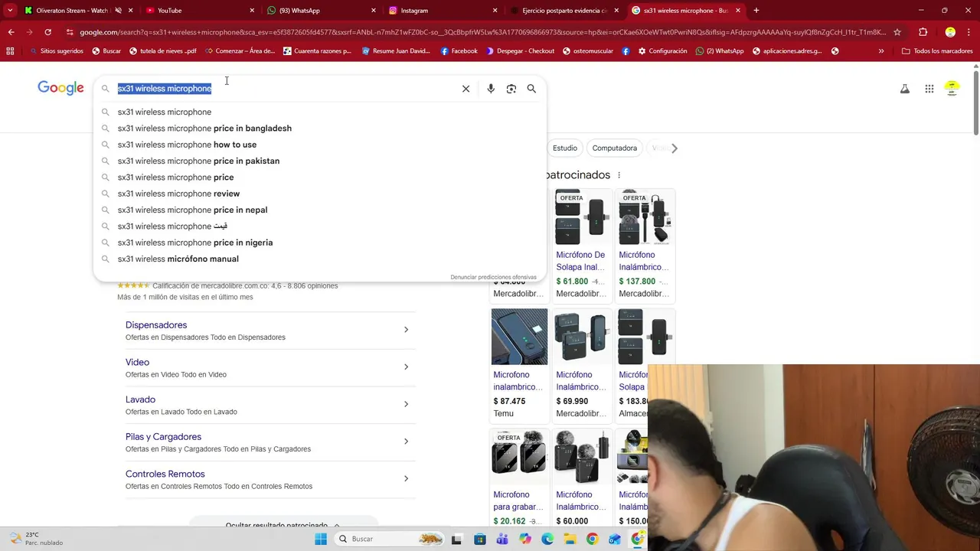Bookmark this page with the star icon
Screen dimensions: 980x551
[x=897, y=32]
